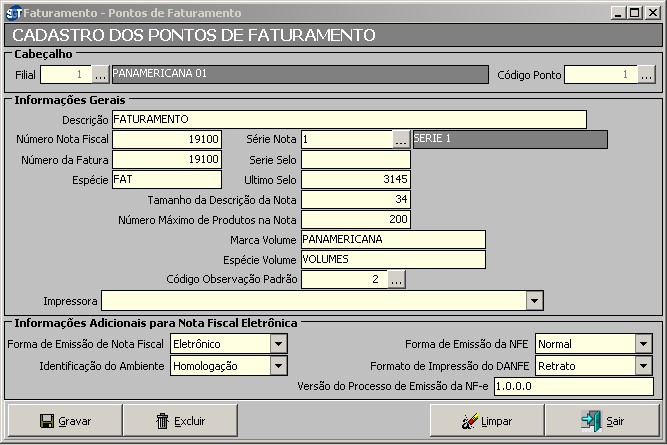Maximize the Faturamento window
Image resolution: width=667 pixels, height=445 pixels.
[x=633, y=13]
